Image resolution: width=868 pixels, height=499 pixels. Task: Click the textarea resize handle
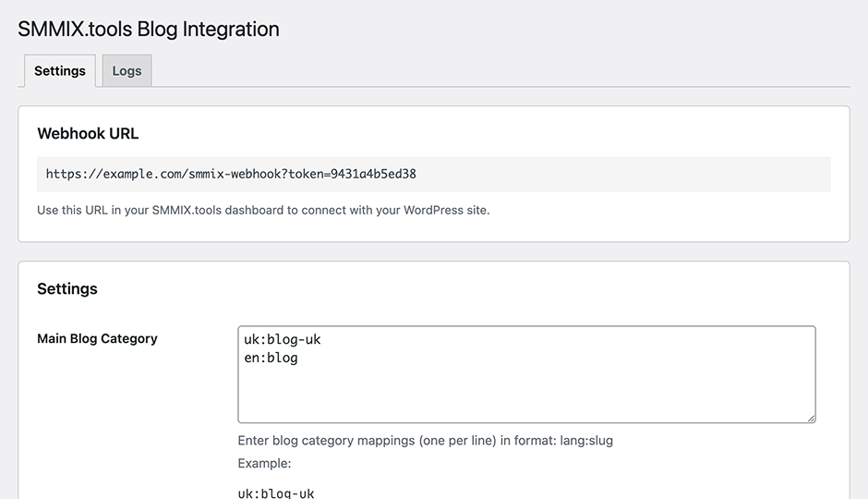(x=811, y=418)
